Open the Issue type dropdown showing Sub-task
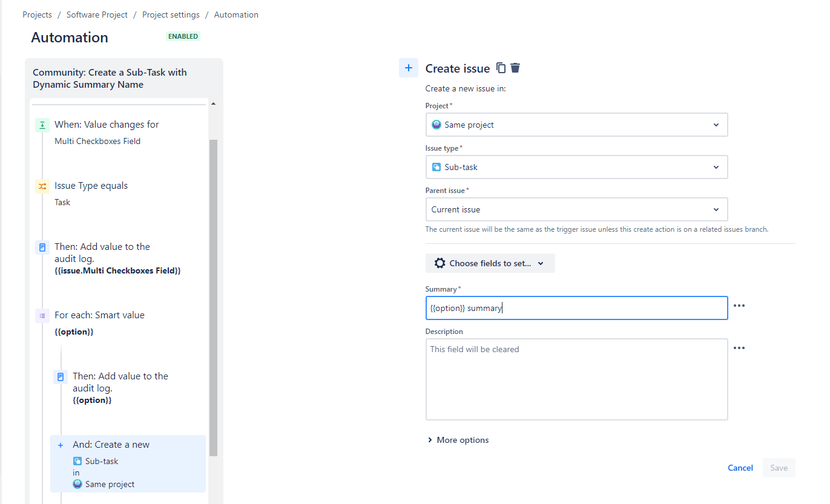Viewport: 830px width, 504px height. click(x=576, y=167)
